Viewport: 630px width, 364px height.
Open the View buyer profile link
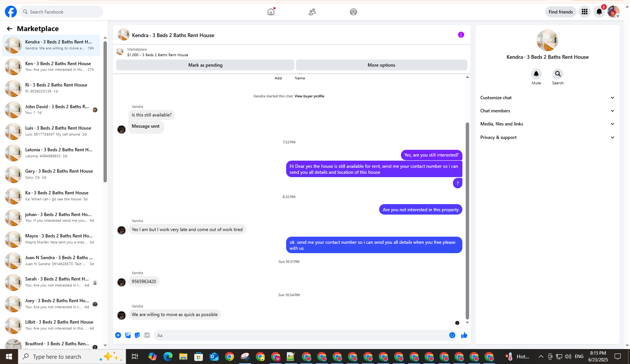point(309,96)
